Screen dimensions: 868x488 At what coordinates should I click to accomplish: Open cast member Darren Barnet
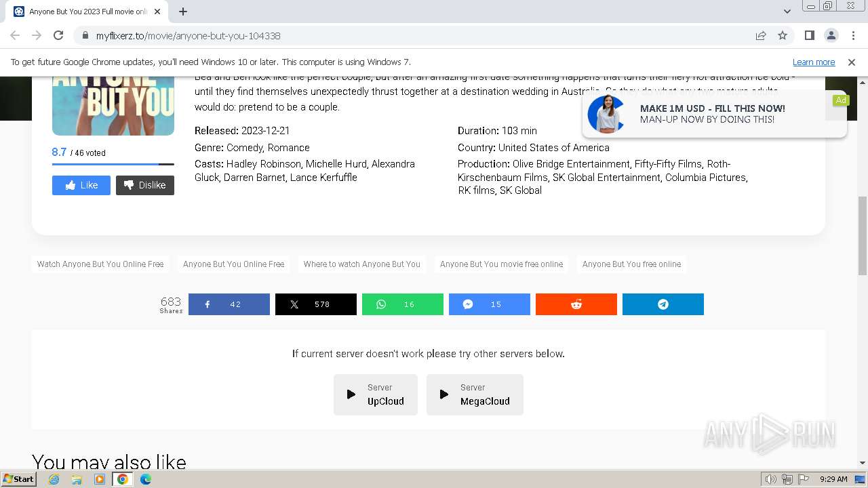[x=256, y=178]
